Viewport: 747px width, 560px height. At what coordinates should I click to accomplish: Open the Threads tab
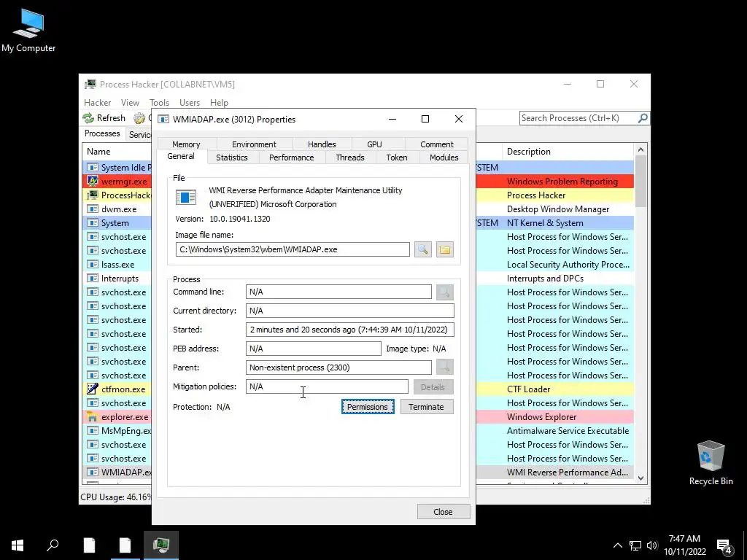coord(350,157)
